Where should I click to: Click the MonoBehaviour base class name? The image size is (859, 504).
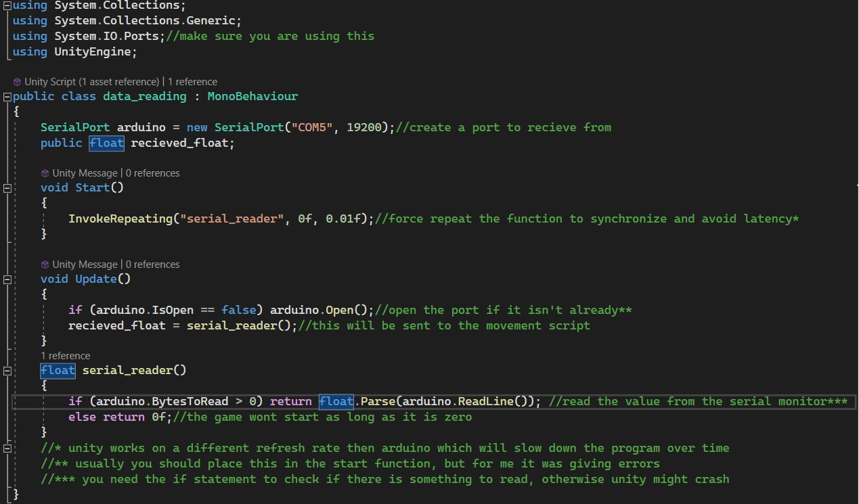click(252, 96)
